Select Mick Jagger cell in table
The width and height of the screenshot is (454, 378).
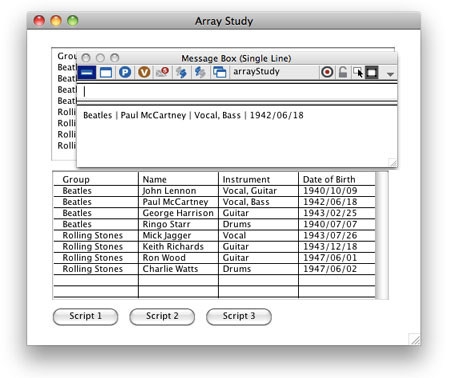pyautogui.click(x=178, y=235)
